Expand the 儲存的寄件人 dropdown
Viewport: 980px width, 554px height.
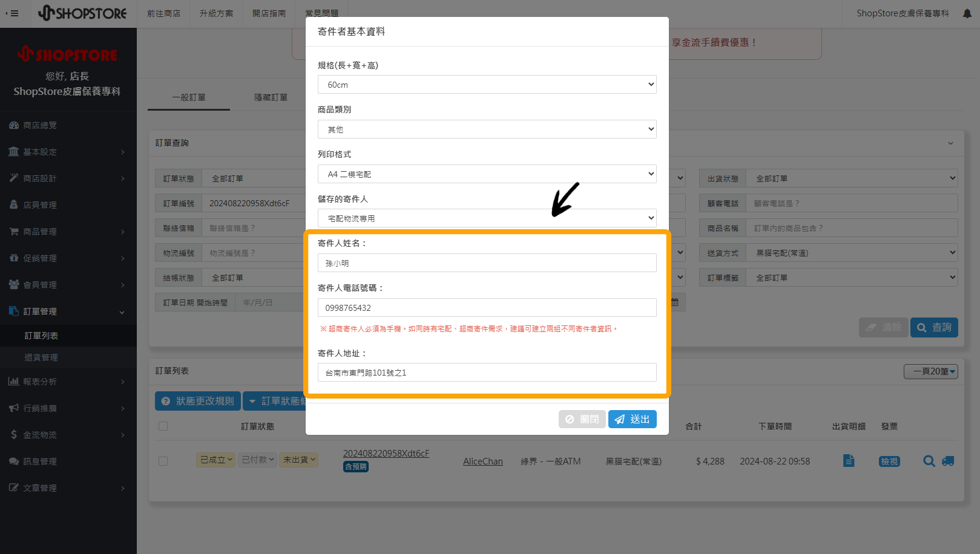pos(487,218)
